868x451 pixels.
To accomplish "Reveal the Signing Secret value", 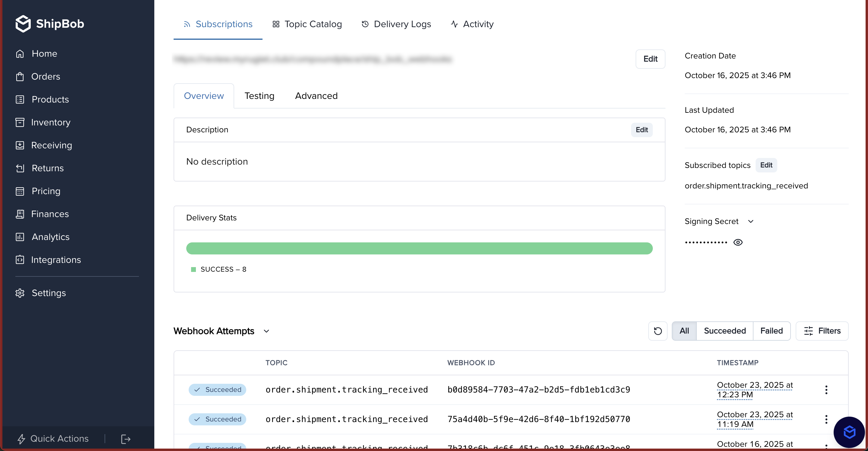I will point(738,242).
